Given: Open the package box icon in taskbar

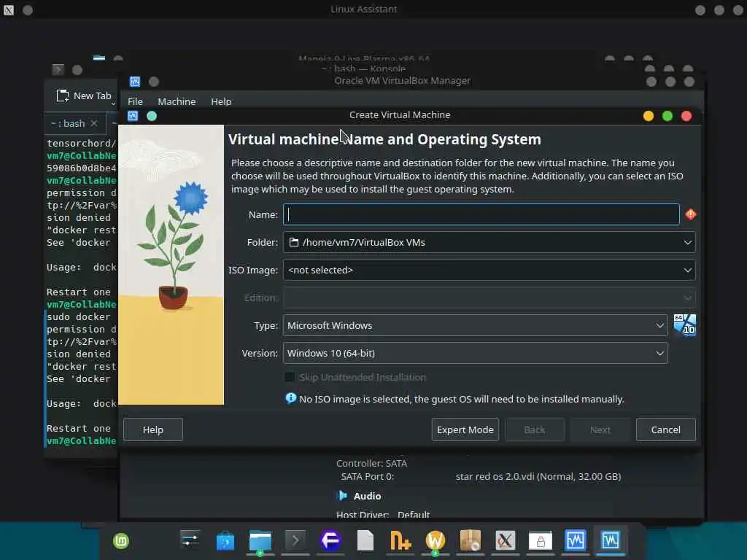Looking at the screenshot, I should 471,540.
